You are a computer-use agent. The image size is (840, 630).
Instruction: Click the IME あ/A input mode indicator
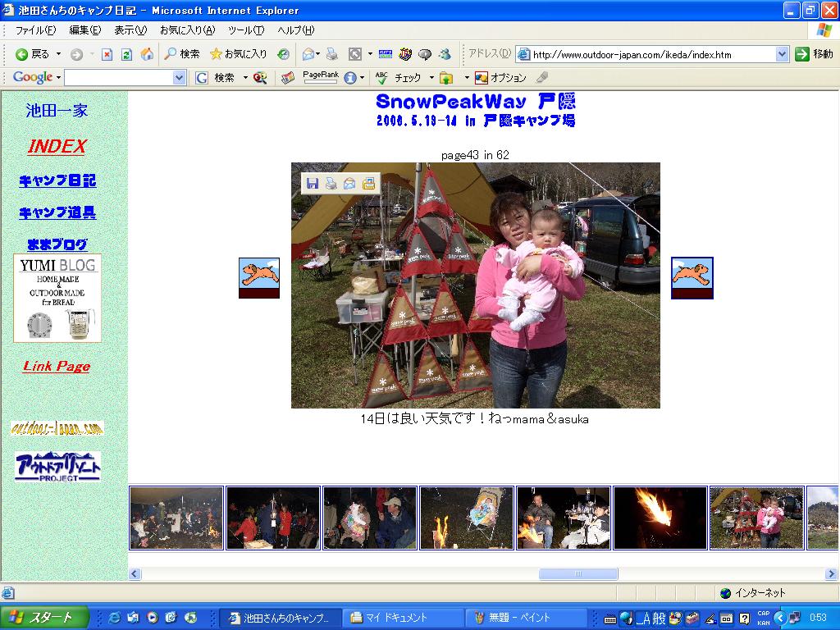[x=645, y=619]
